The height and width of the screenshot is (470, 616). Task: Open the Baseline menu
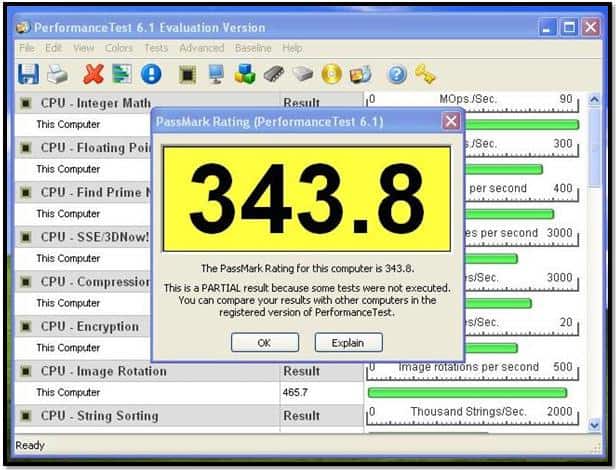click(x=252, y=48)
